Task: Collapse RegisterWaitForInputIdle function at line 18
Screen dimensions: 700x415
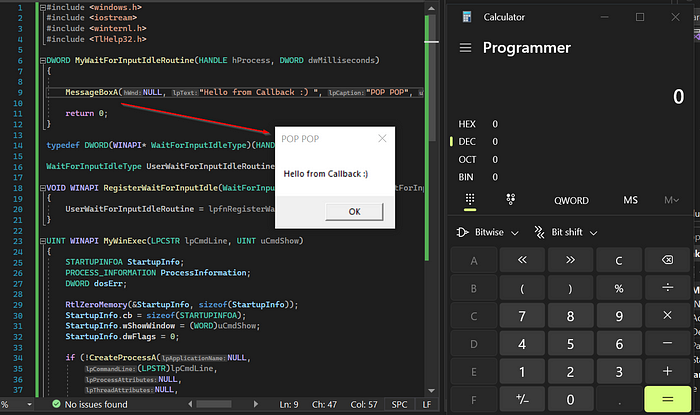Action: pos(42,188)
